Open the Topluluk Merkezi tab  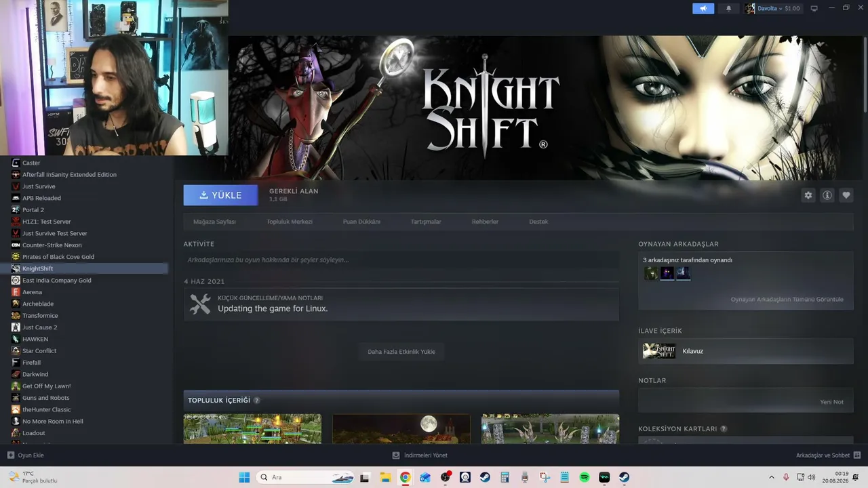point(290,222)
